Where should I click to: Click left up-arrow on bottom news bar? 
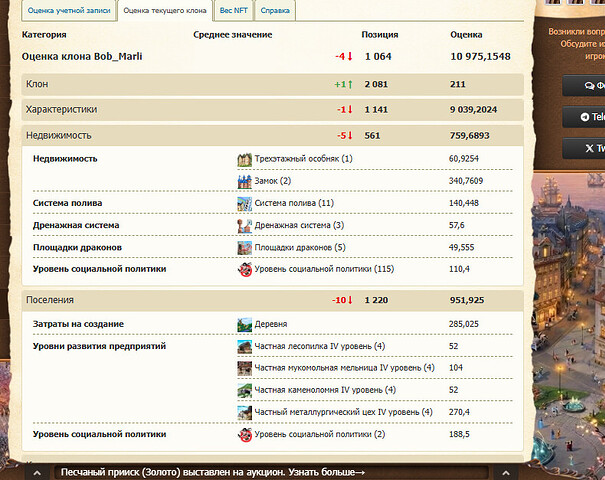[37, 473]
